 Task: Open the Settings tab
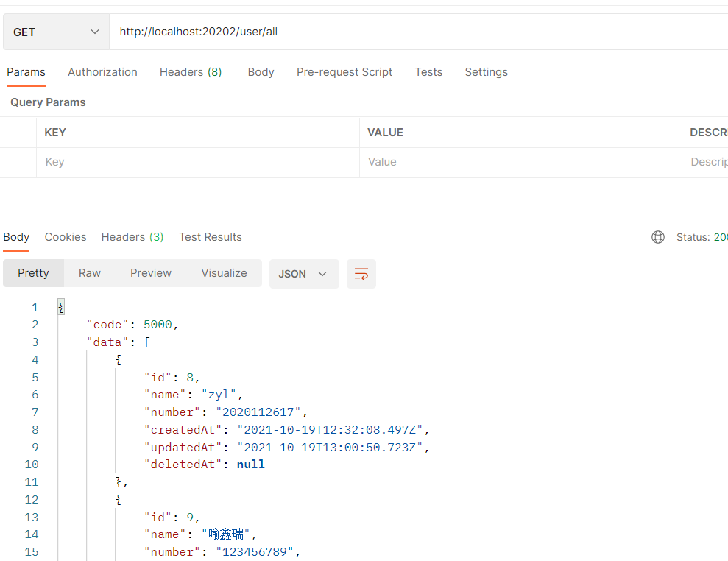[486, 72]
